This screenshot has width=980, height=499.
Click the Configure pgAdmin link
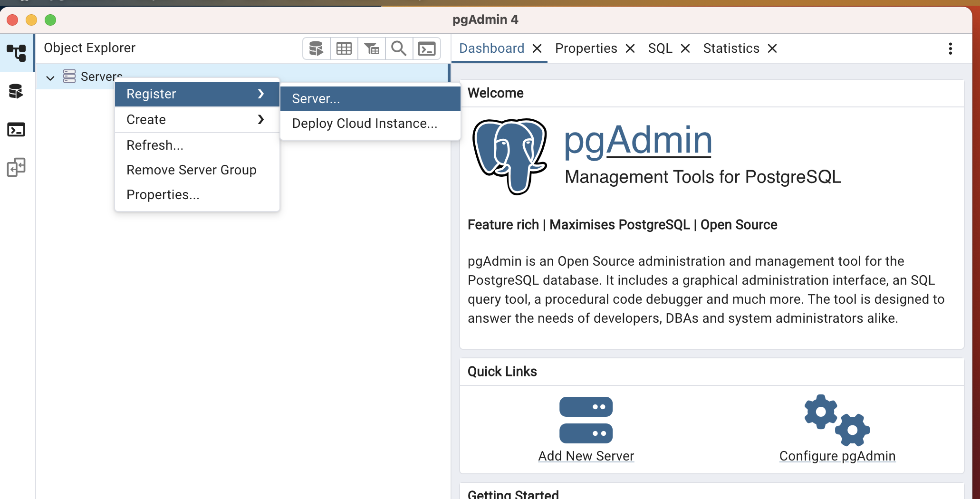pos(837,456)
